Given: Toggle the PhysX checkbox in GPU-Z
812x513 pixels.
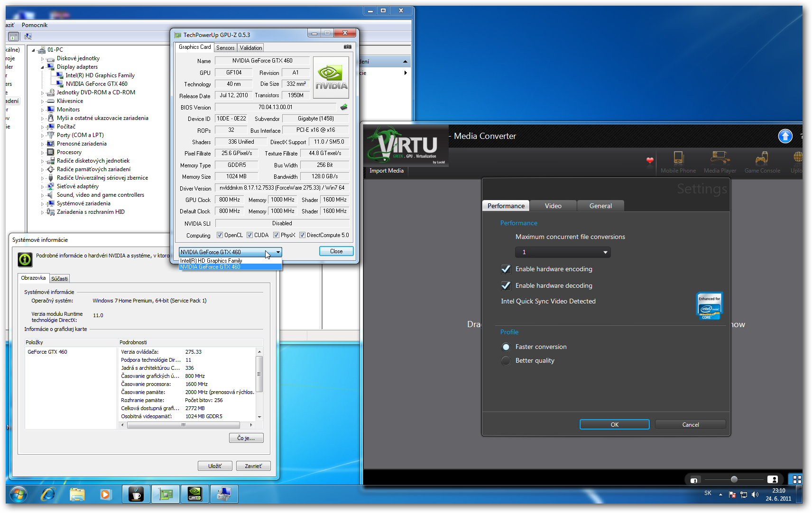Looking at the screenshot, I should (276, 235).
